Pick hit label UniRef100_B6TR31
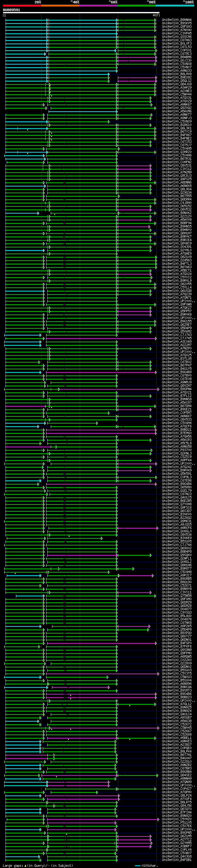The image size is (197, 868). click(177, 159)
